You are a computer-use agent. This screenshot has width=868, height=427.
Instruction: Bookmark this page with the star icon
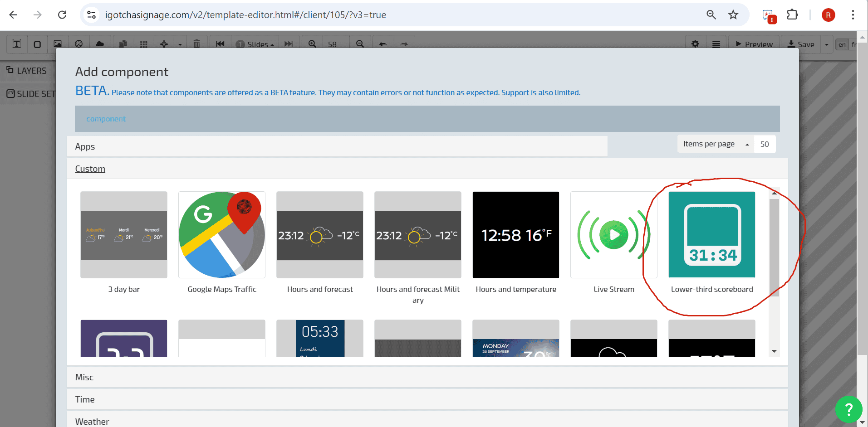point(733,15)
